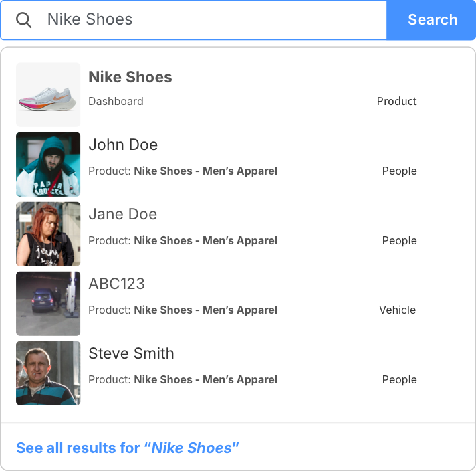Click the Vehicle category label
The height and width of the screenshot is (471, 476).
click(398, 310)
